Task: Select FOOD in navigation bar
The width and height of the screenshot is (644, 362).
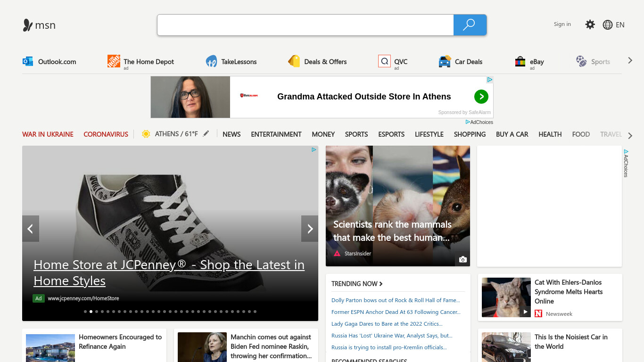Action: pos(581,134)
